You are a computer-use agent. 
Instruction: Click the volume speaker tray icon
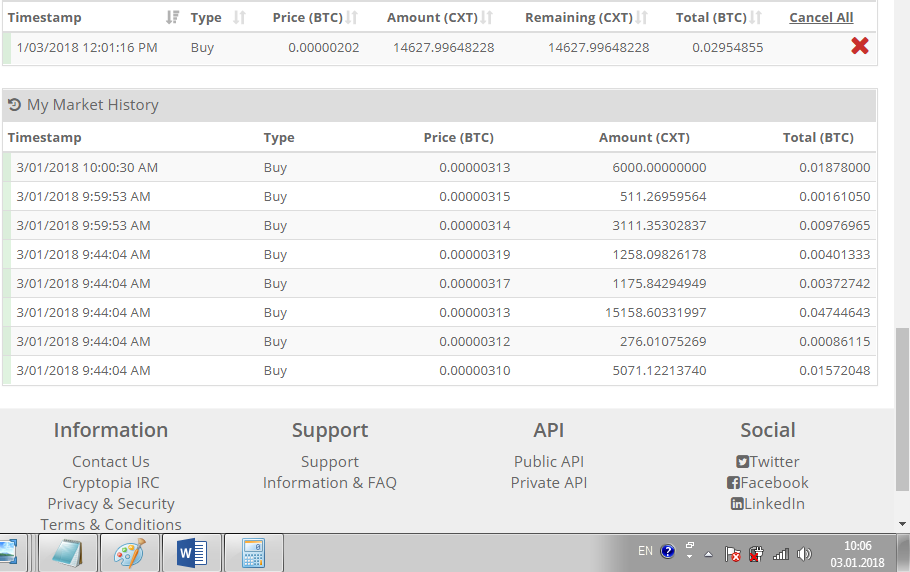pyautogui.click(x=804, y=553)
